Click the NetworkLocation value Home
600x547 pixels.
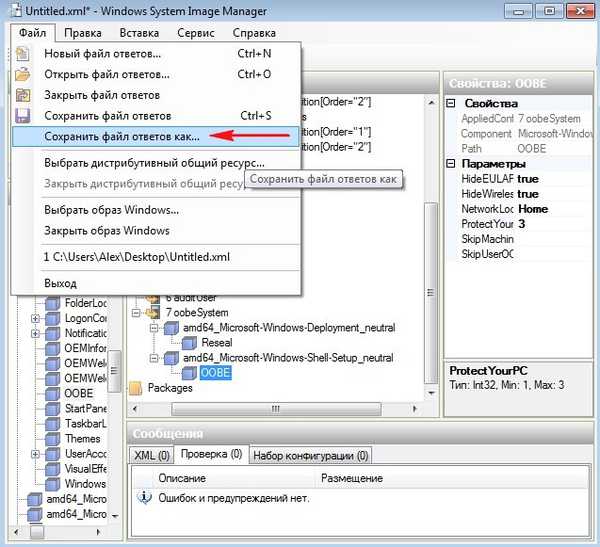532,209
